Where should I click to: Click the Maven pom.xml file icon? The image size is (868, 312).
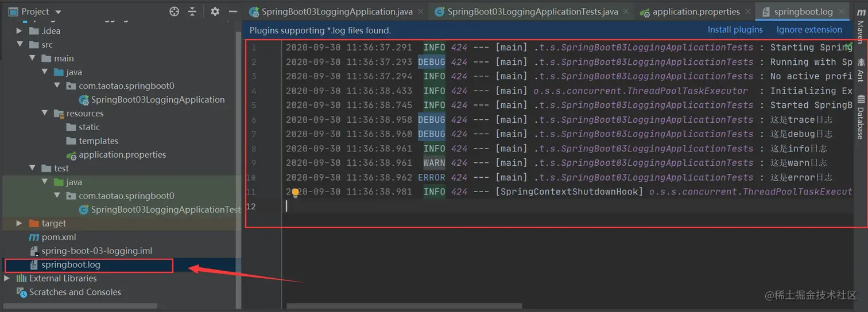34,237
